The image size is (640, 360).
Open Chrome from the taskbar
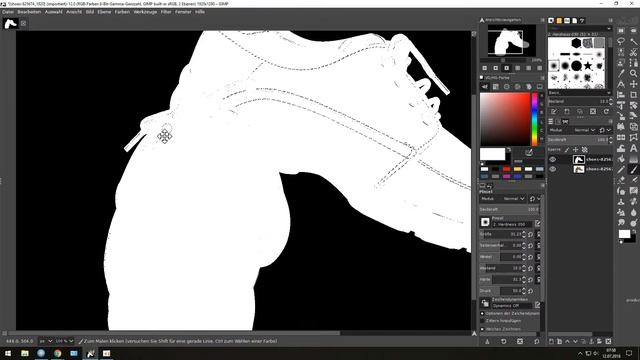point(58,353)
